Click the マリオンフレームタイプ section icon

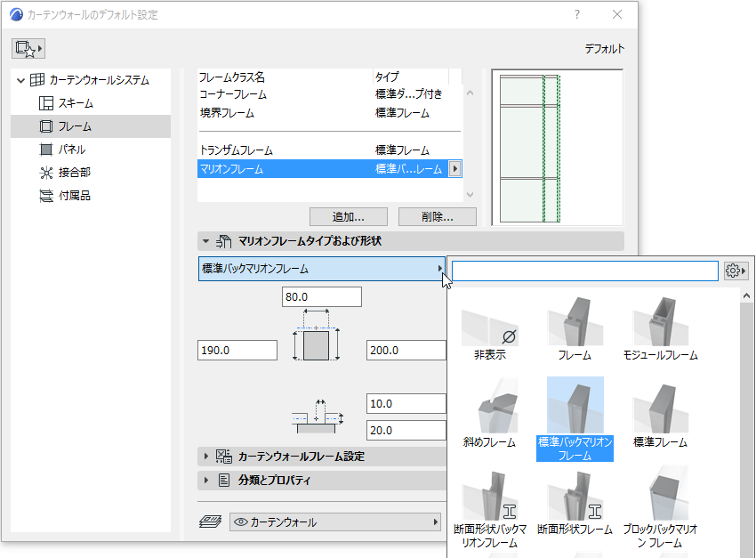pyautogui.click(x=223, y=241)
